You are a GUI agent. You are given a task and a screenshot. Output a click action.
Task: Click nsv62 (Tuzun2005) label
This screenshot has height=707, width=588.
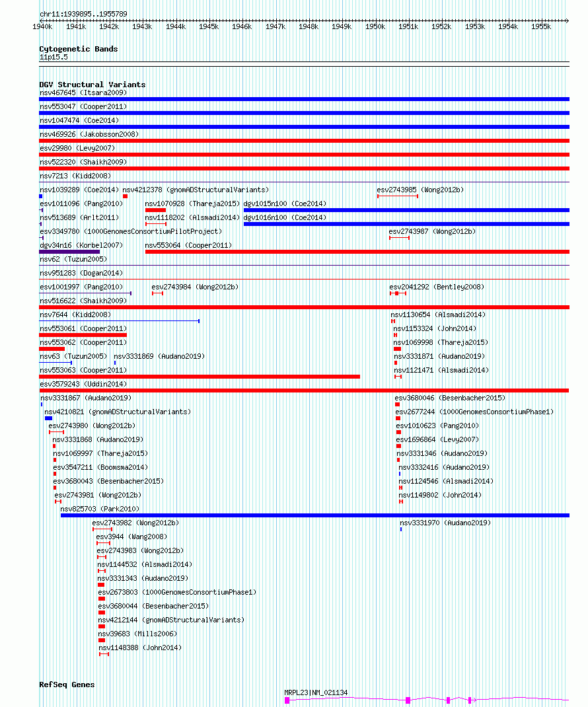pyautogui.click(x=73, y=259)
